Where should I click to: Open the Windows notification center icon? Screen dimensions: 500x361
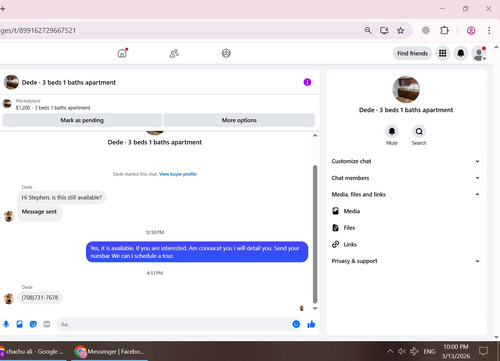483,351
